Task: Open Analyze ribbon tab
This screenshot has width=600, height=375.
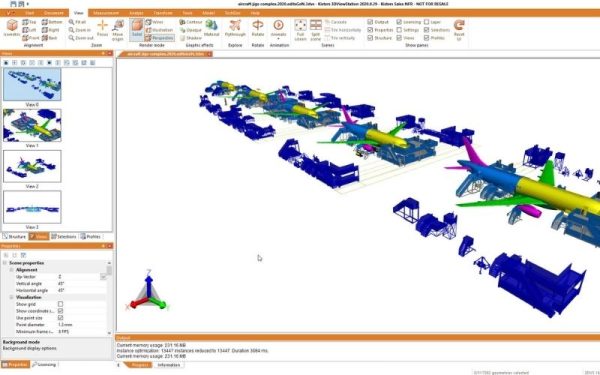Action: (136, 13)
